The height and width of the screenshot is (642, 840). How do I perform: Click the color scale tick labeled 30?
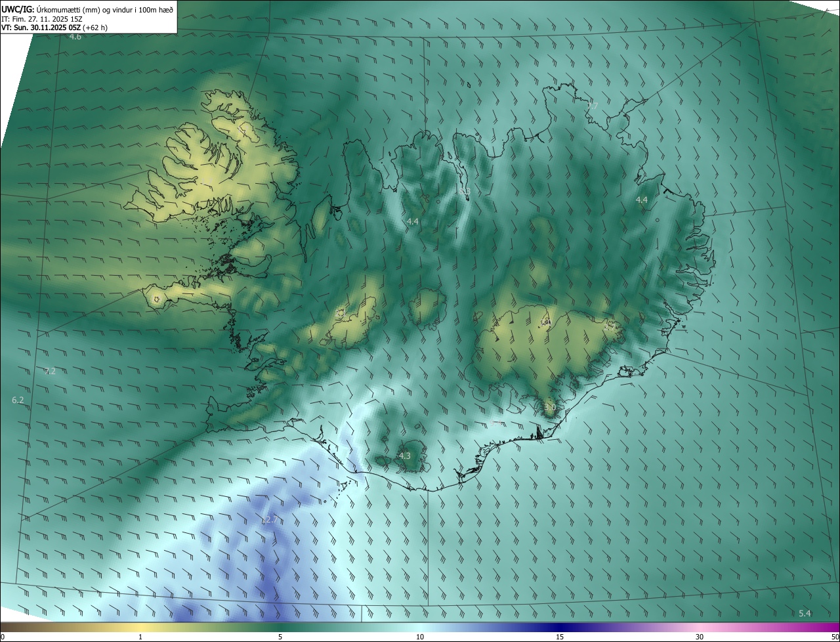coord(700,637)
